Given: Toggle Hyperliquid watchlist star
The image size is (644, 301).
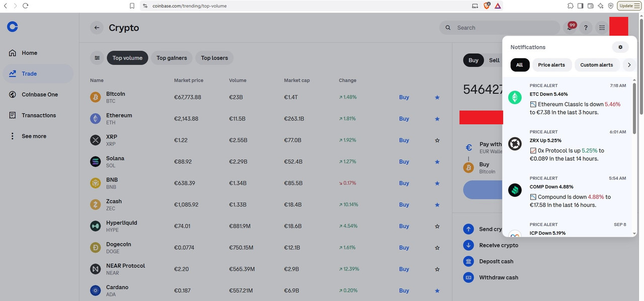Looking at the screenshot, I should pyautogui.click(x=437, y=226).
